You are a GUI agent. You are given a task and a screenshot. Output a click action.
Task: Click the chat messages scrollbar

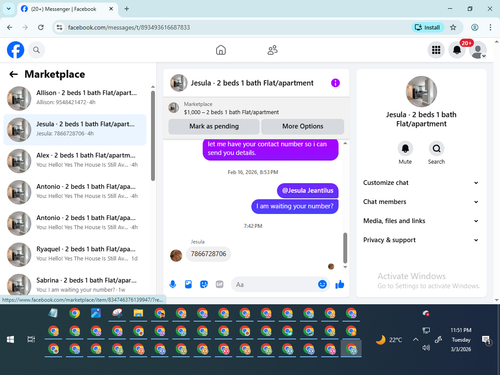[x=345, y=248]
